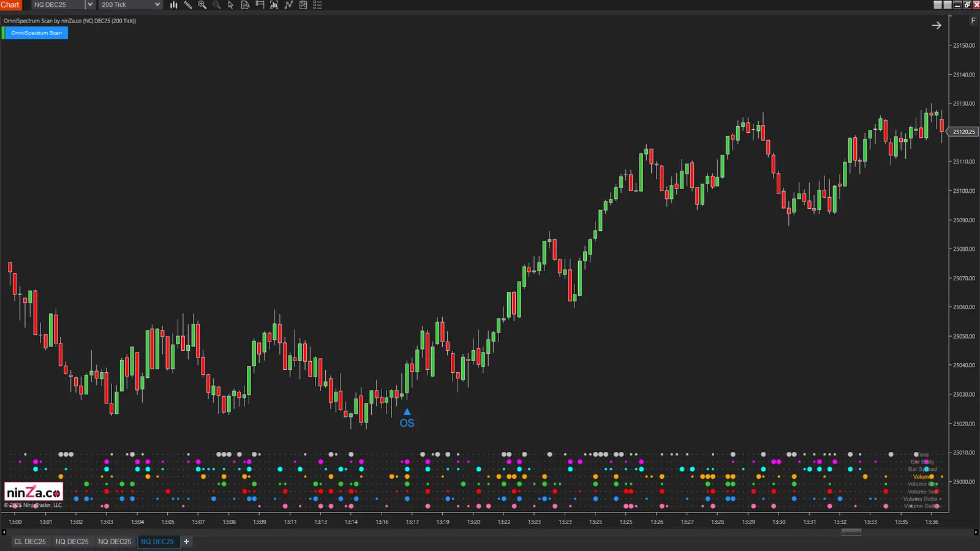The height and width of the screenshot is (551, 980).
Task: Click the orange Chart label button
Action: point(10,5)
